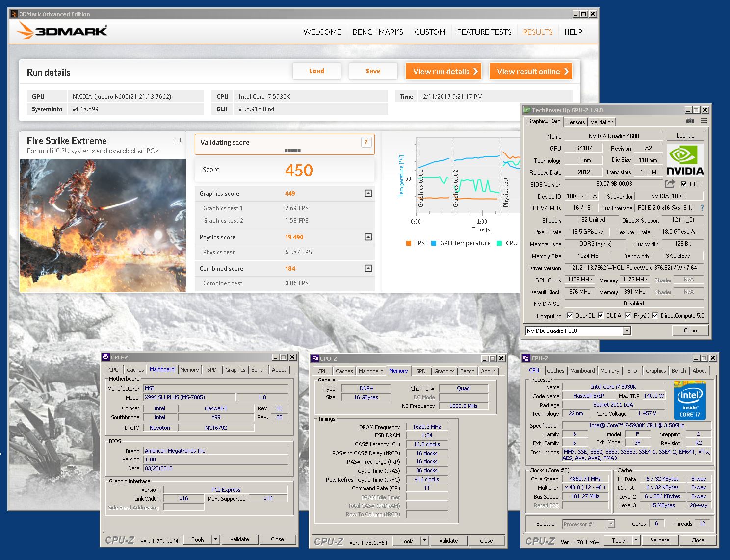
Task: Open the BENCHMARKS menu in 3DMark
Action: point(378,32)
